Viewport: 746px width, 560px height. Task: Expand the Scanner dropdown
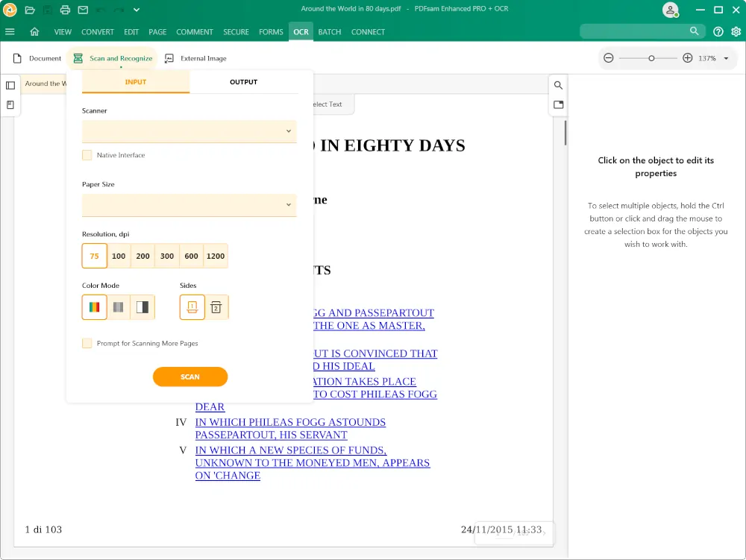[189, 131]
